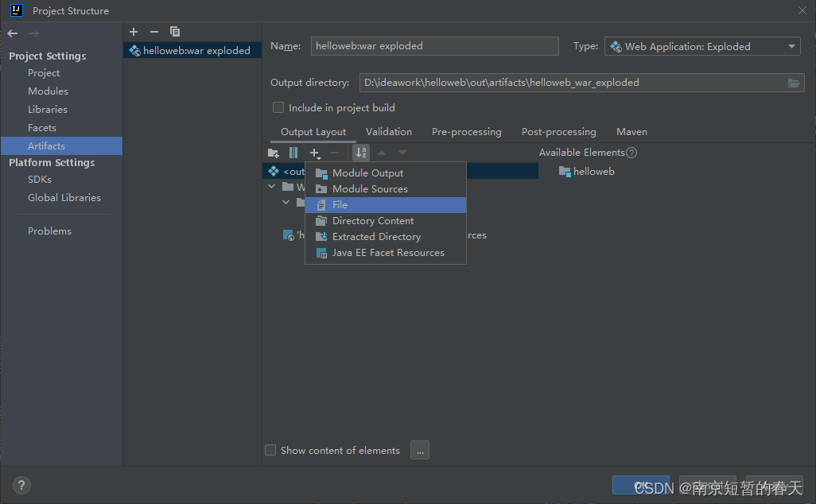Open SDKs platform settings
Image resolution: width=816 pixels, height=504 pixels.
40,180
